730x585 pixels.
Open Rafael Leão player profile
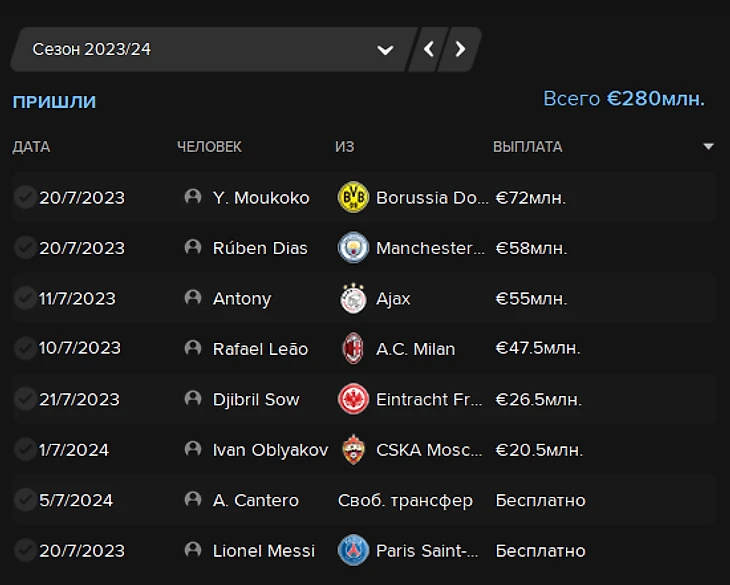tap(260, 349)
